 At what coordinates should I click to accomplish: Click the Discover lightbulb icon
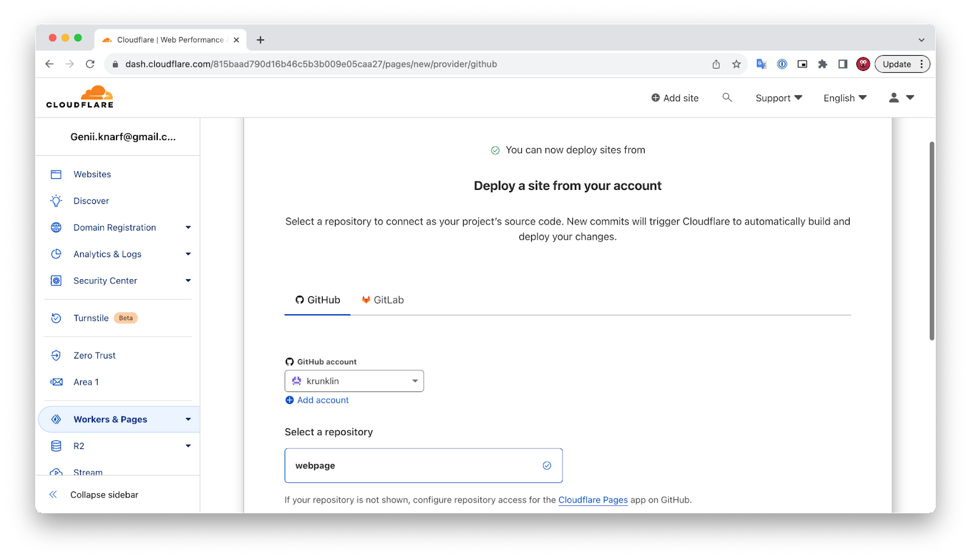click(56, 201)
